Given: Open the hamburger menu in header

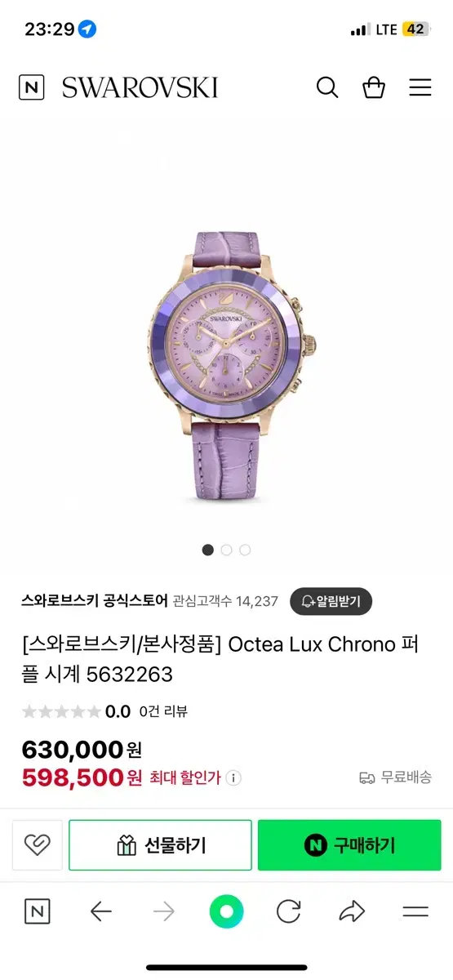Looking at the screenshot, I should (x=420, y=87).
